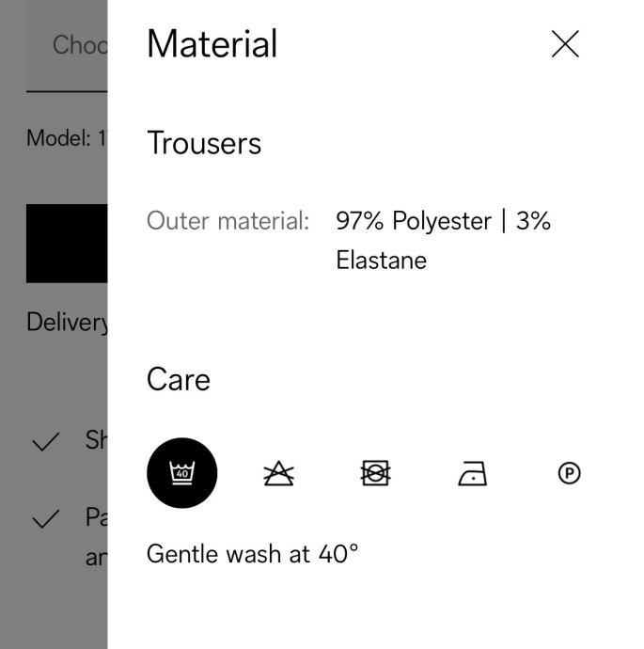Select the dry clean P icon
The image size is (644, 649).
click(x=569, y=474)
